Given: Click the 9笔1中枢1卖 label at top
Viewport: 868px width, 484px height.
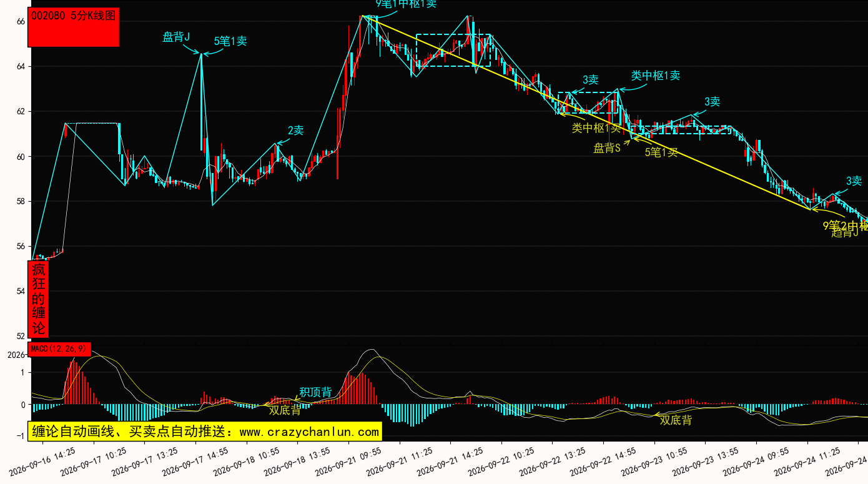Looking at the screenshot, I should click(x=406, y=4).
